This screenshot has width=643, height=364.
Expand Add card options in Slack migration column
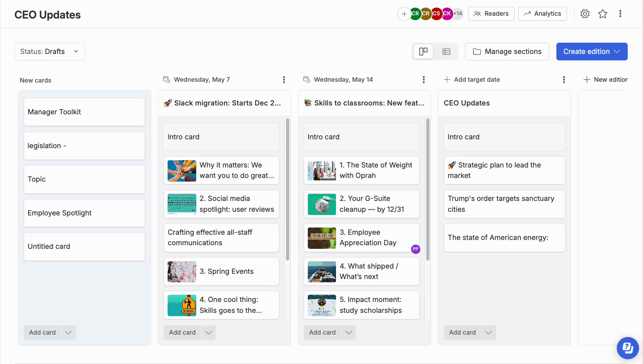pos(208,333)
